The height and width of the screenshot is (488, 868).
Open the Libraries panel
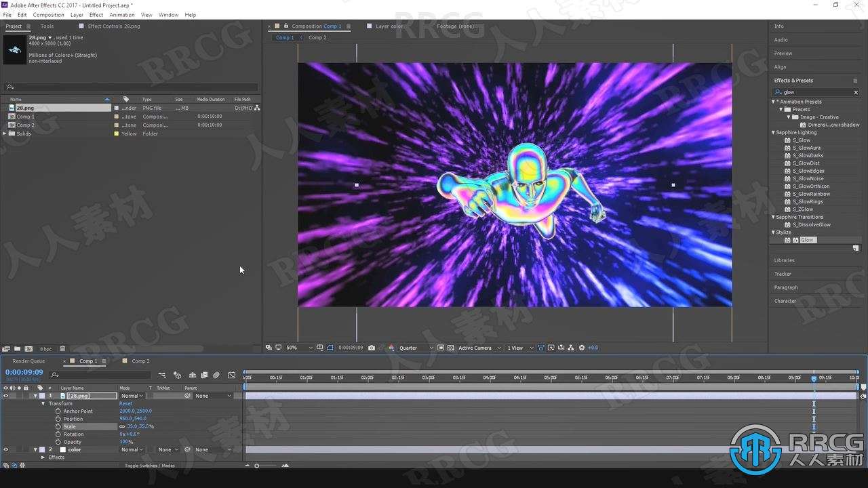click(x=785, y=260)
